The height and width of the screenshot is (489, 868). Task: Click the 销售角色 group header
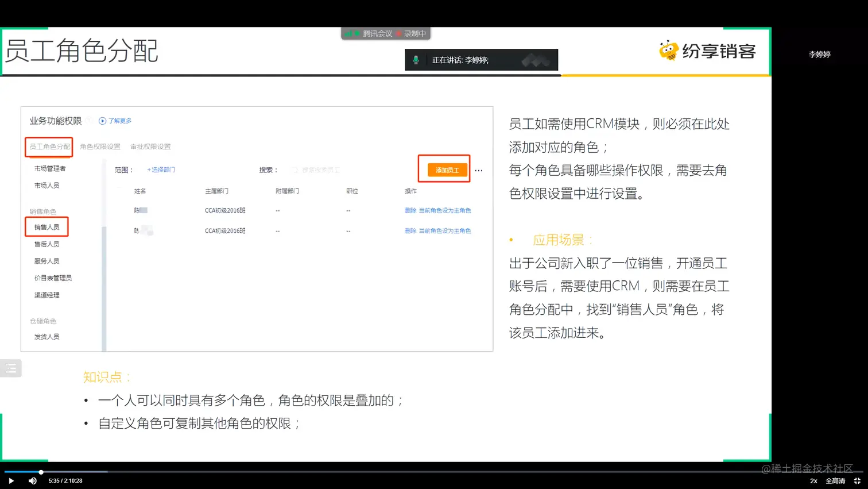pyautogui.click(x=43, y=211)
